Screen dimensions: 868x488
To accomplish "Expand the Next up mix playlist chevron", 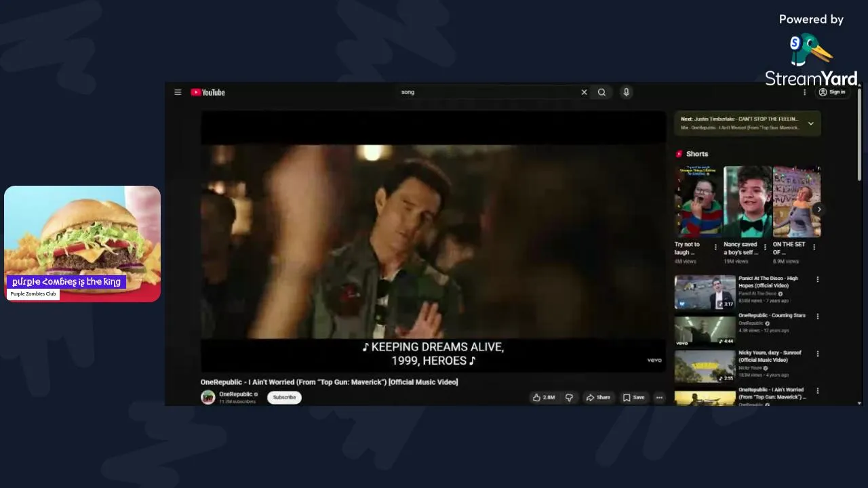I will pos(810,123).
